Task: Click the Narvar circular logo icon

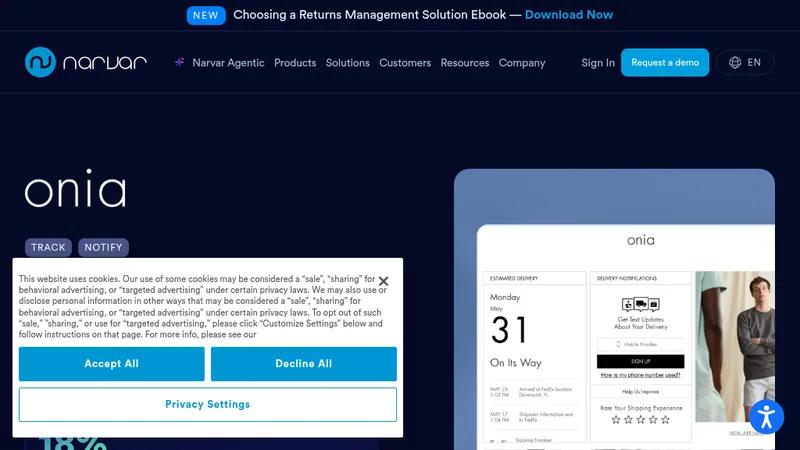Action: [40, 62]
